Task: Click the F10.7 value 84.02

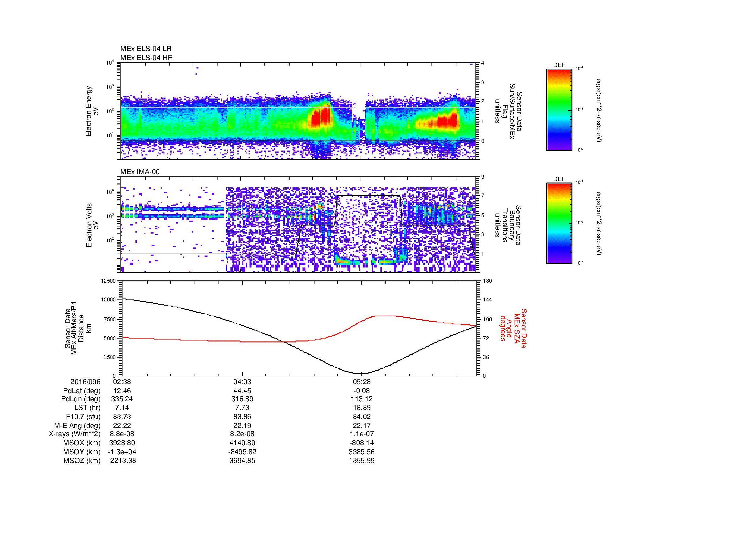Action: pos(362,416)
